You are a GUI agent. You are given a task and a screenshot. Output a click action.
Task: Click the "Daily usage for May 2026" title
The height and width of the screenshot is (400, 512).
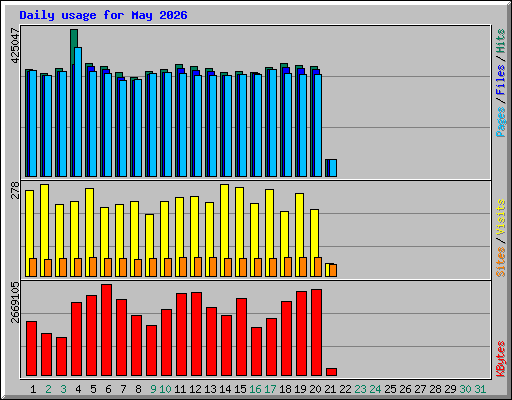tap(103, 15)
